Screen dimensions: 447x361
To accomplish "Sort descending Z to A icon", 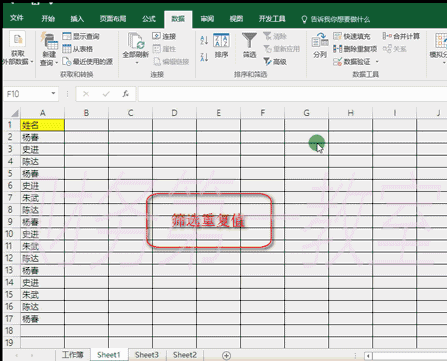I will pos(204,57).
